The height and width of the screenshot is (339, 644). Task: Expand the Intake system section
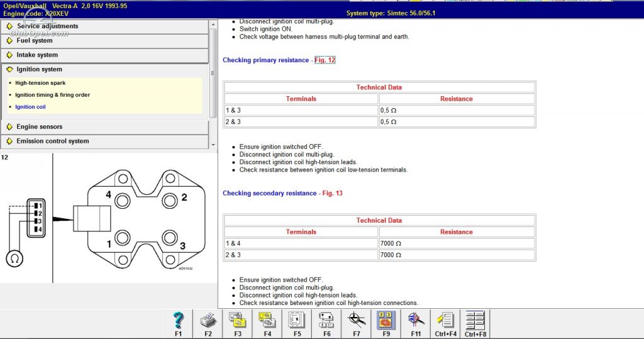(105, 55)
